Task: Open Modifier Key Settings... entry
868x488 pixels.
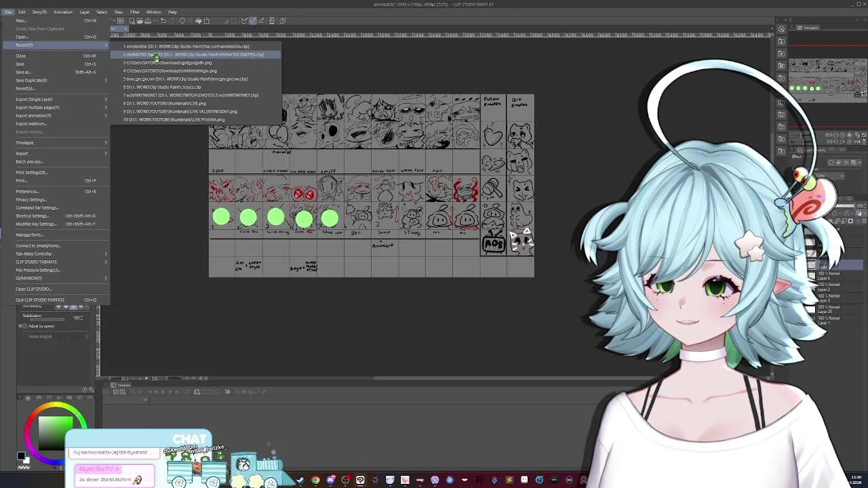Action: click(56, 224)
